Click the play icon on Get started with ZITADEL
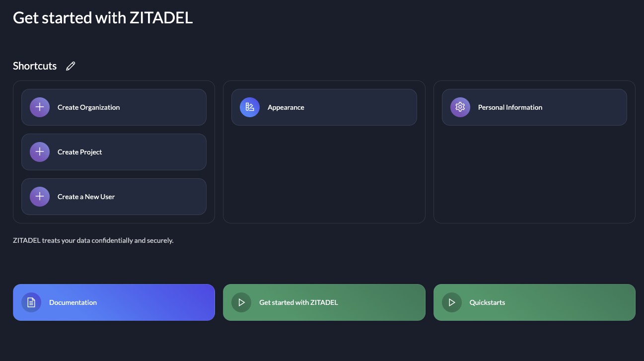Viewport: 644px width, 361px height. tap(241, 302)
